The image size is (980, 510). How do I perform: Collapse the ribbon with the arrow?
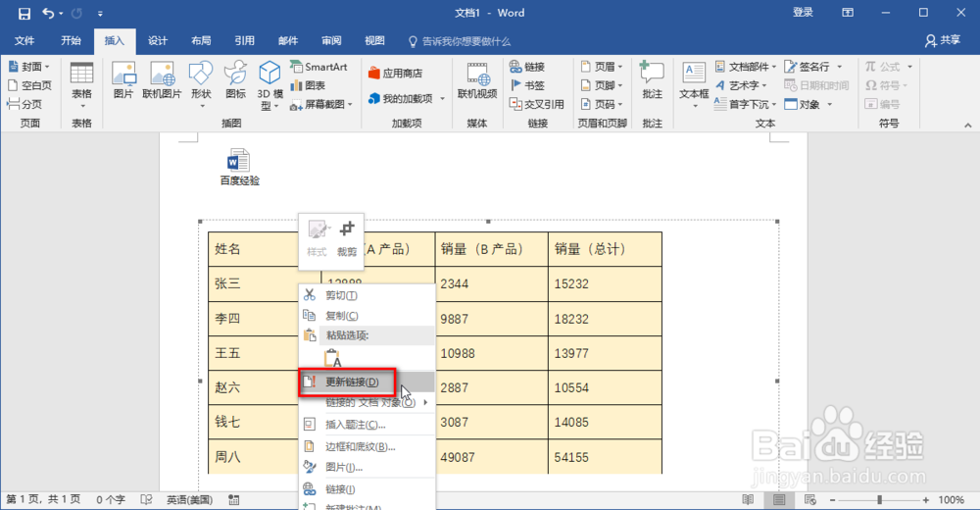(967, 126)
